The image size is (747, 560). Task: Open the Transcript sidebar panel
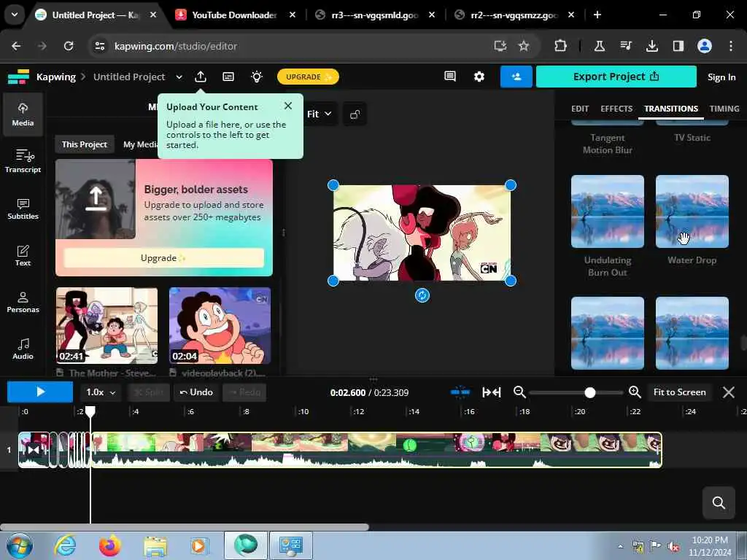(23, 161)
